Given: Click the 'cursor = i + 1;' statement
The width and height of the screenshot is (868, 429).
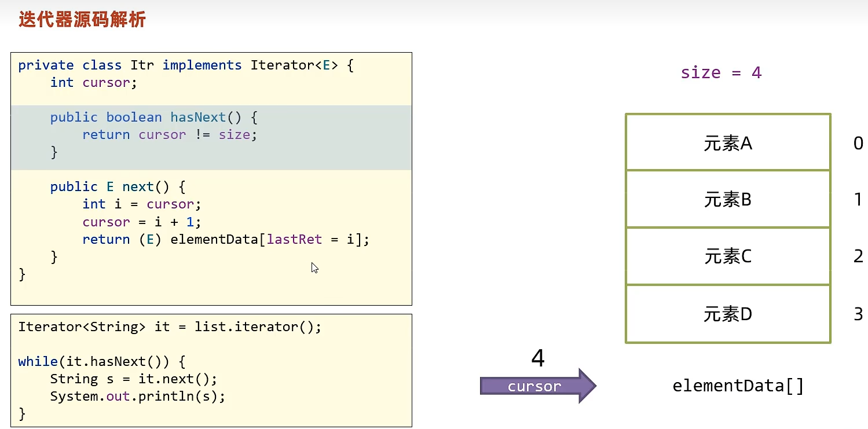Looking at the screenshot, I should (x=141, y=222).
